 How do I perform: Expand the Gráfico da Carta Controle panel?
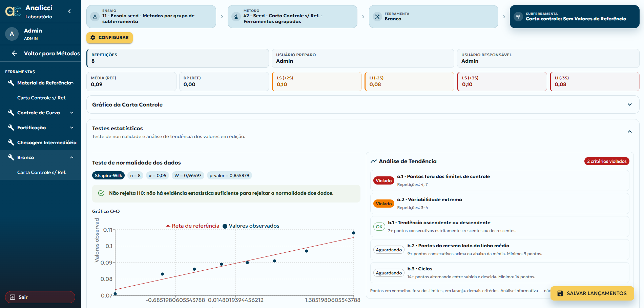point(630,104)
